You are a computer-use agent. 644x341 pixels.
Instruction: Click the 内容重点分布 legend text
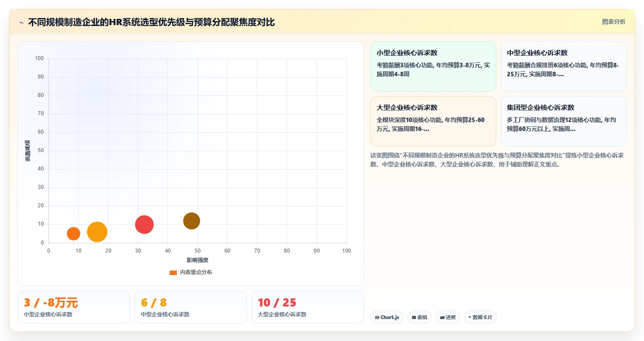(196, 272)
